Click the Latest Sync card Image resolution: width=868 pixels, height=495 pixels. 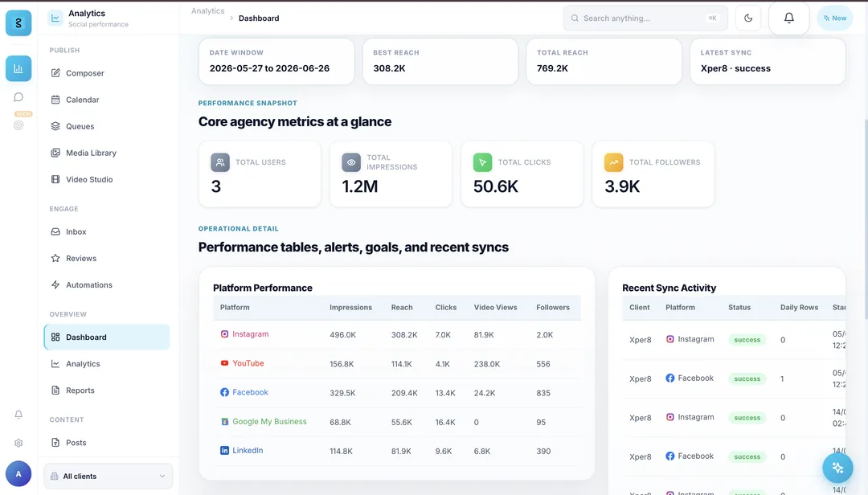point(768,61)
